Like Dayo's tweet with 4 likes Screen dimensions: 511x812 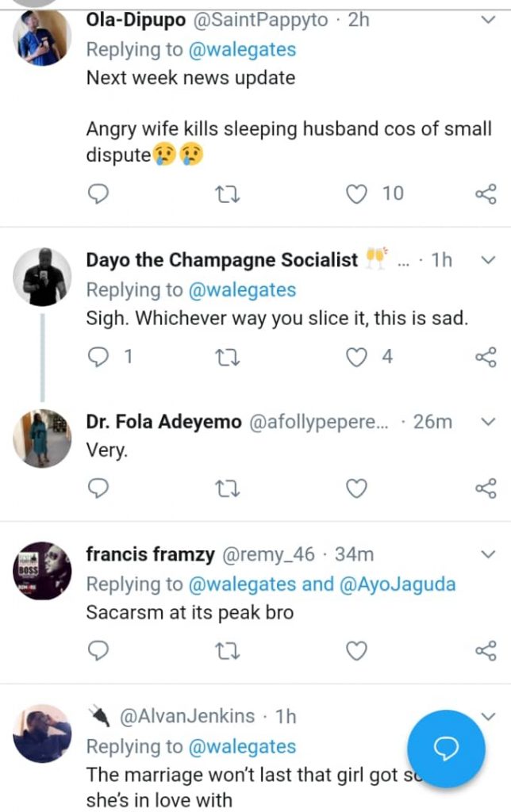[359, 357]
